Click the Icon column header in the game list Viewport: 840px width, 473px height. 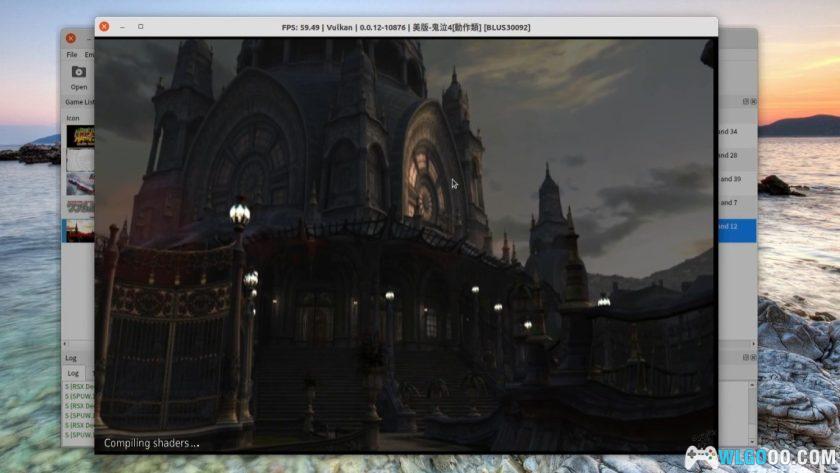[73, 118]
